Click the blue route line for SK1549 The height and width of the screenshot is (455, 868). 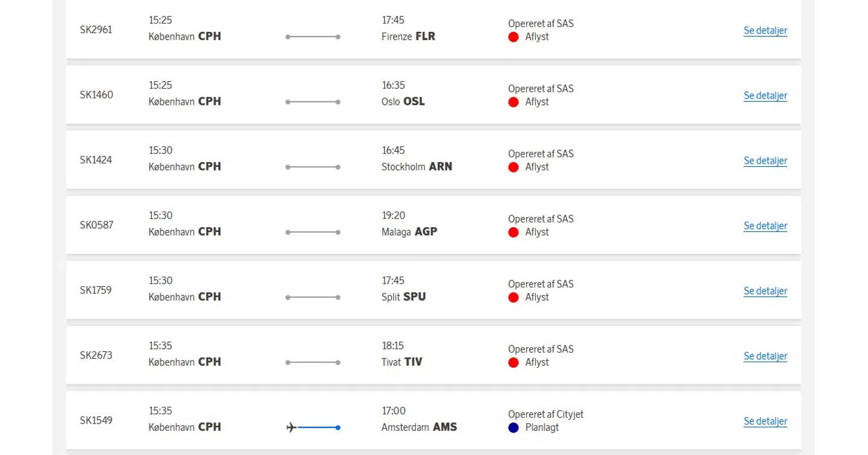tap(318, 427)
